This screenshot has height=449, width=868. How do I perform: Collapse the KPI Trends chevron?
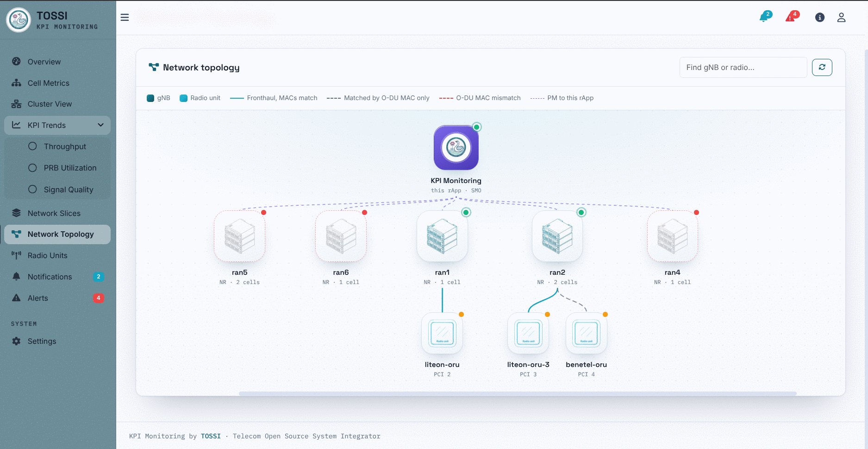(x=100, y=125)
